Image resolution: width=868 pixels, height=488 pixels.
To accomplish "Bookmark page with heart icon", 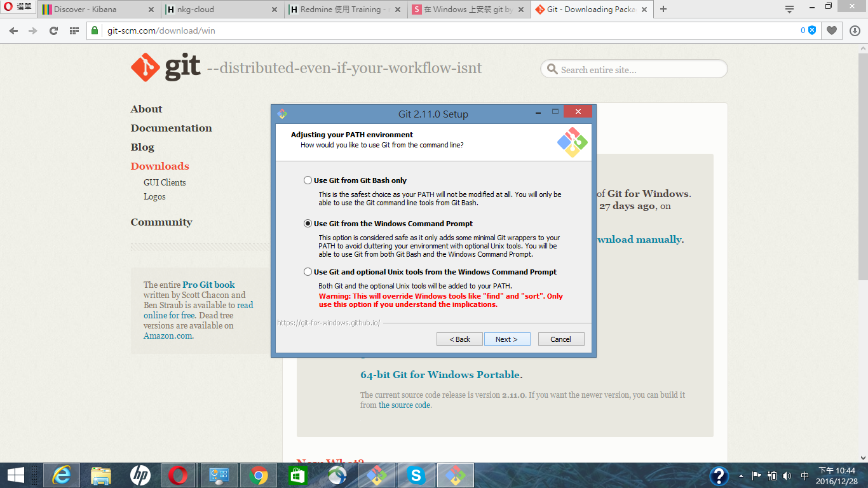I will click(832, 30).
